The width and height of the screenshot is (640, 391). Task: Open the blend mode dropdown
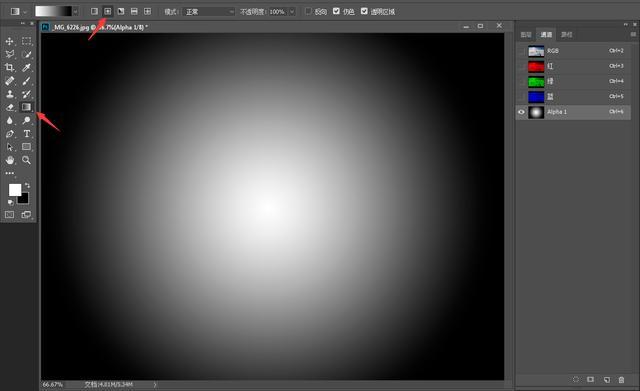[x=209, y=12]
